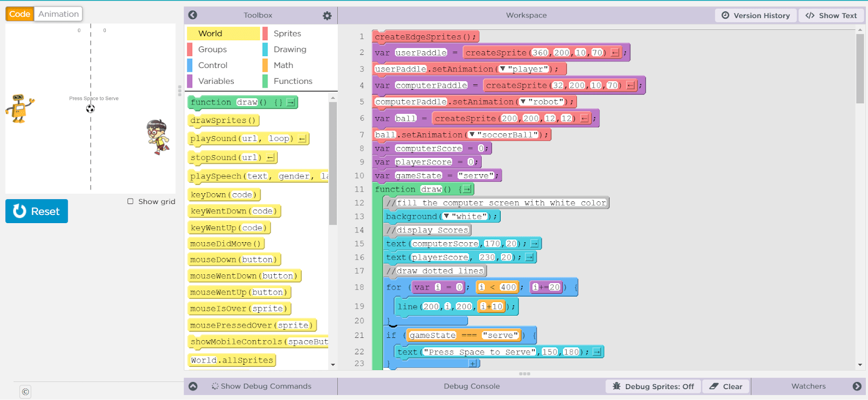
Task: Expand the debug console with the up arrow icon
Action: point(193,386)
